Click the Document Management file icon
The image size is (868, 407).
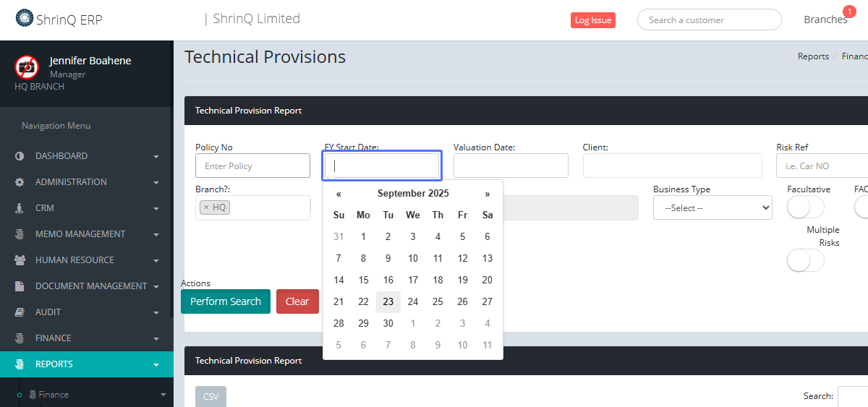click(x=20, y=286)
